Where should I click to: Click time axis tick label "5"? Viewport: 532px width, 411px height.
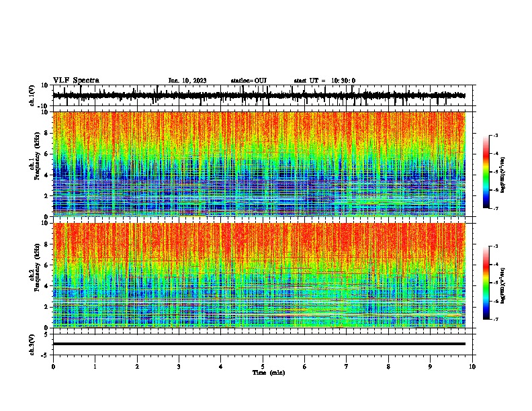(x=263, y=367)
